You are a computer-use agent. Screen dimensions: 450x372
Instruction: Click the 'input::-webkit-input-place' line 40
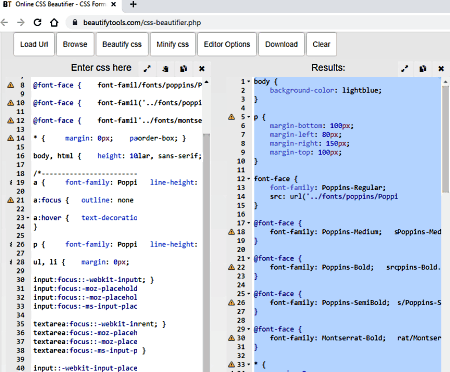coord(85,368)
